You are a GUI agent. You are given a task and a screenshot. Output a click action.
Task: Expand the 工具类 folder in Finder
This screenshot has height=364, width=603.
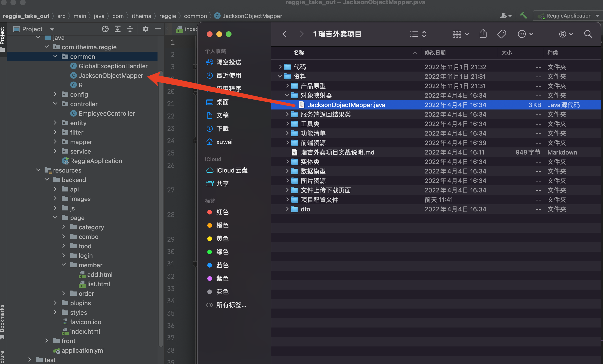click(x=287, y=124)
